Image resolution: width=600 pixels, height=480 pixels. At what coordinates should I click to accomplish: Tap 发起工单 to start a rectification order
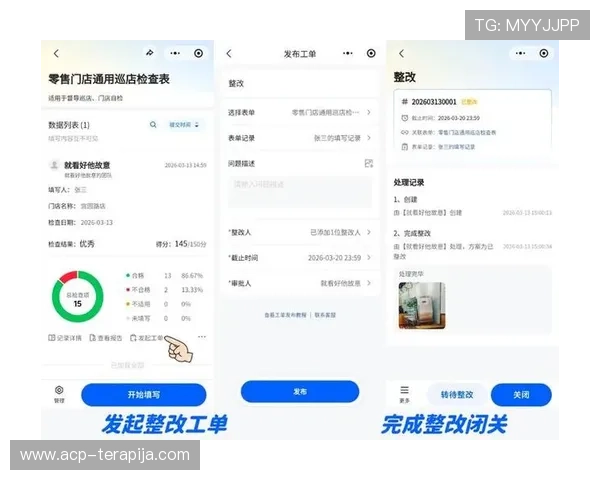(x=147, y=338)
